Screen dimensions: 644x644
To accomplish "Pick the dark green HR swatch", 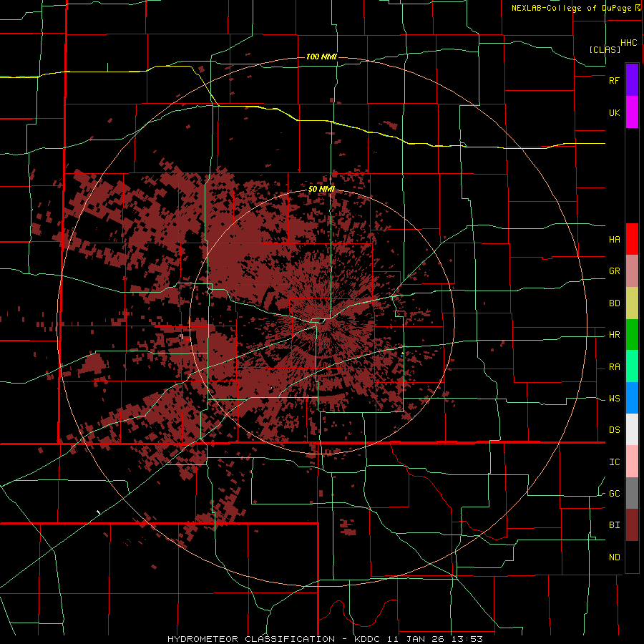I will 632,334.
